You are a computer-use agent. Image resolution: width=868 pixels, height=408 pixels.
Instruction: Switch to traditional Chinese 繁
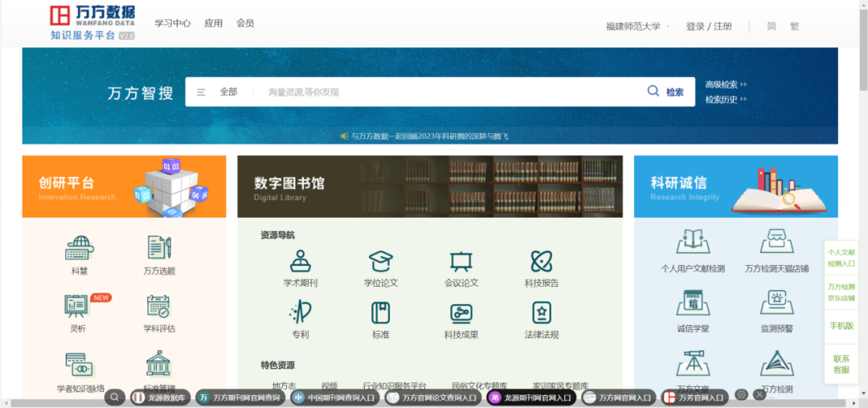(794, 26)
